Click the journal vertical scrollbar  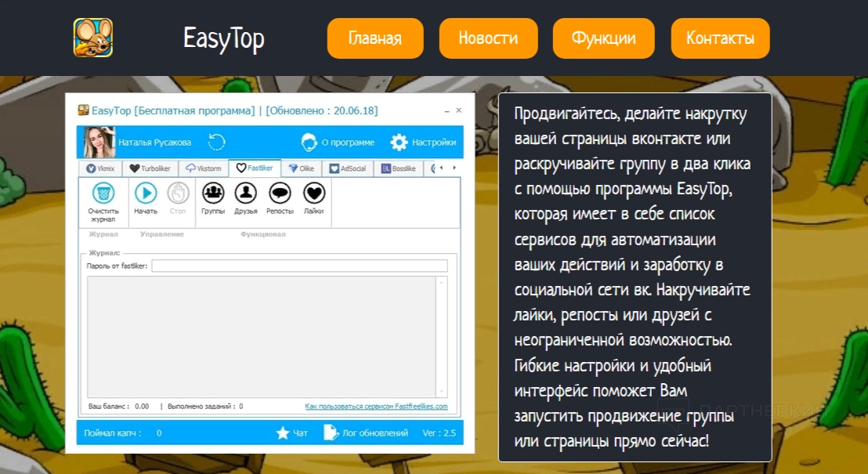coord(442,337)
